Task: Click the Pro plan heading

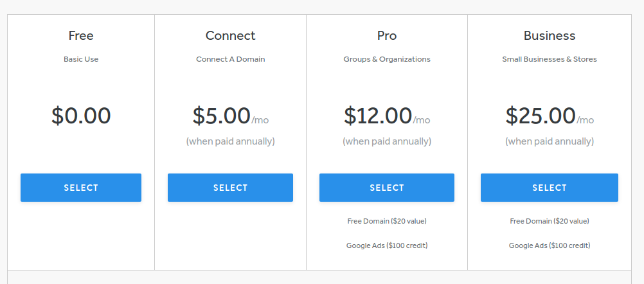Action: 387,35
